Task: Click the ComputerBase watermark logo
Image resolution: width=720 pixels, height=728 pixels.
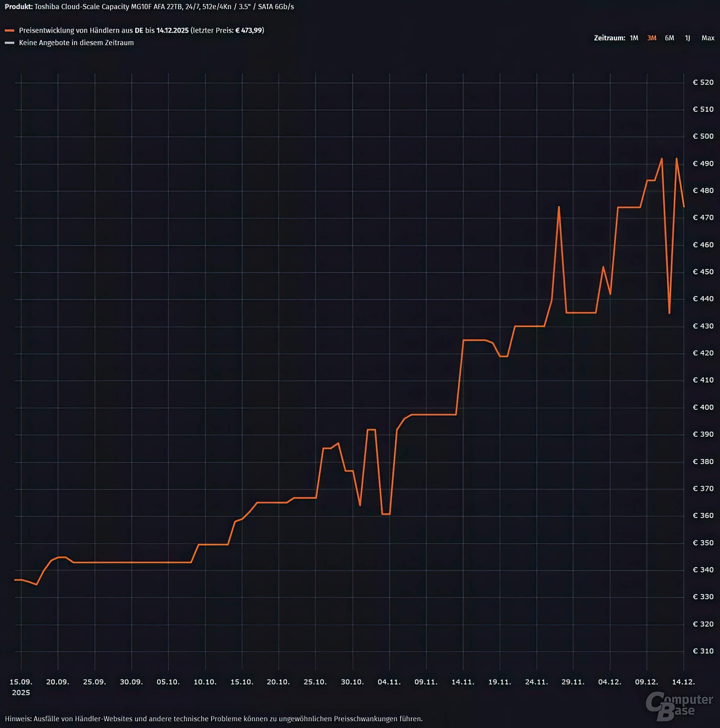Action: (679, 706)
